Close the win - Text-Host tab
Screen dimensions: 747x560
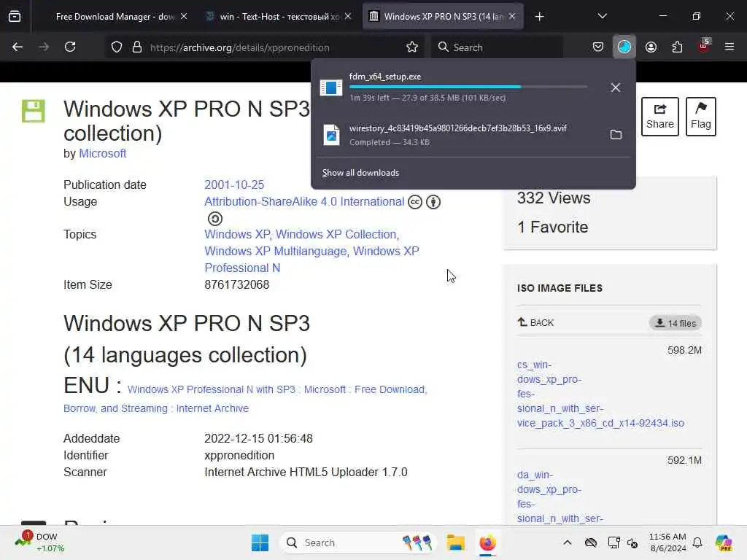tap(348, 17)
